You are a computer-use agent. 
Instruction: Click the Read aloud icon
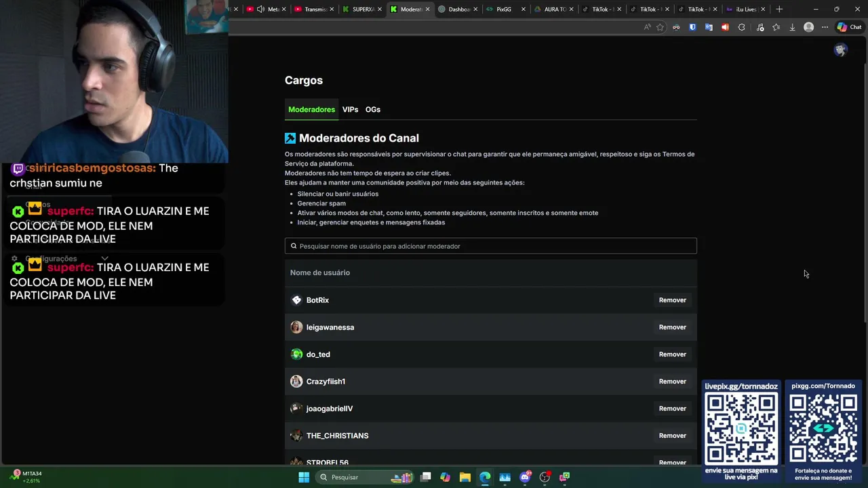(x=648, y=27)
